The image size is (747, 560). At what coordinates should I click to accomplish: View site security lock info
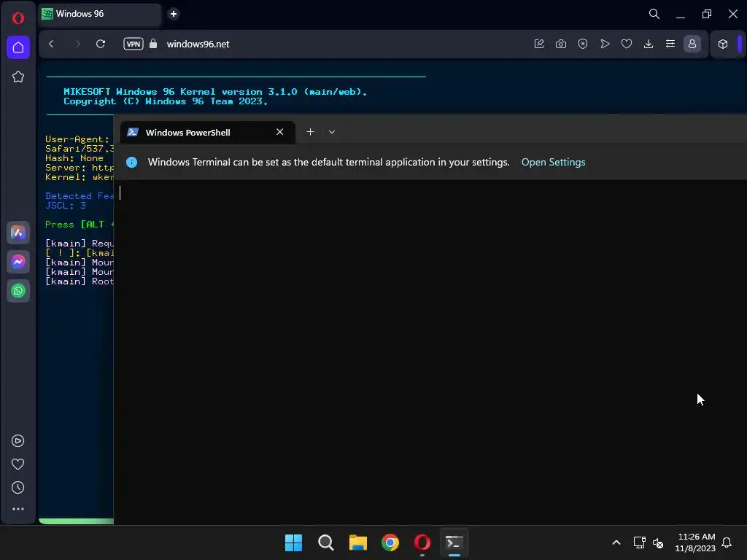(x=153, y=44)
